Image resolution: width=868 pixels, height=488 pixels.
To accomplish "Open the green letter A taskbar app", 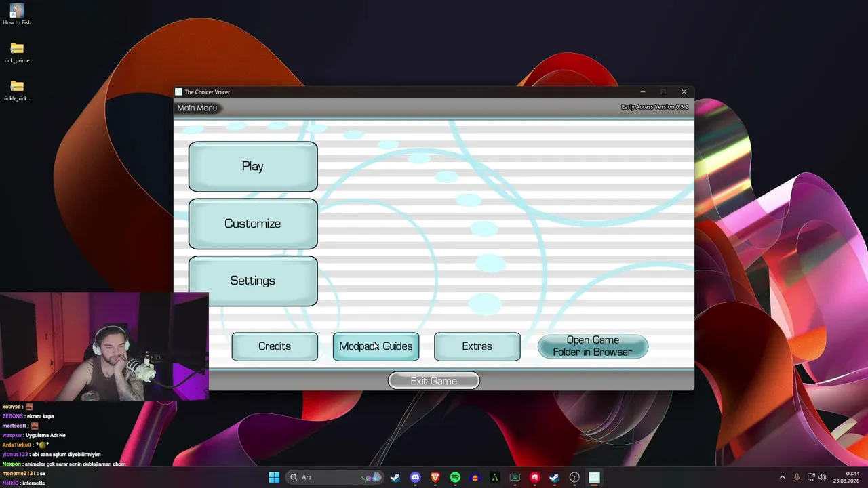I will click(x=495, y=477).
